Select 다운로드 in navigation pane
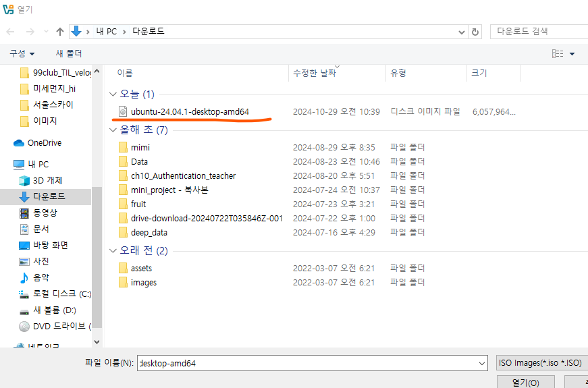This screenshot has width=588, height=388. click(x=45, y=196)
